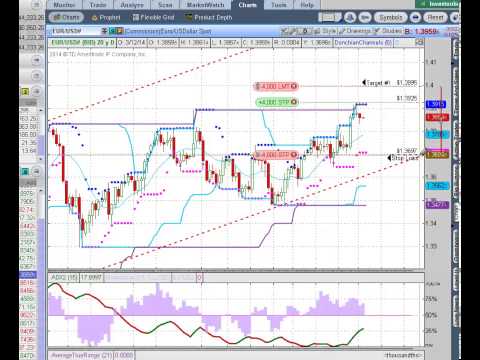Cancel the -4,000 LMT order bubble
This screenshot has height=360, width=480.
click(294, 86)
